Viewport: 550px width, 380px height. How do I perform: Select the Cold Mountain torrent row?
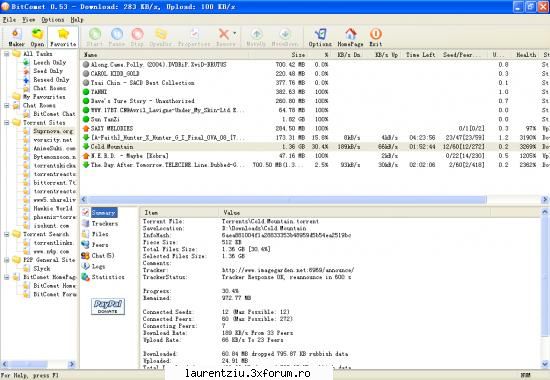[315, 147]
